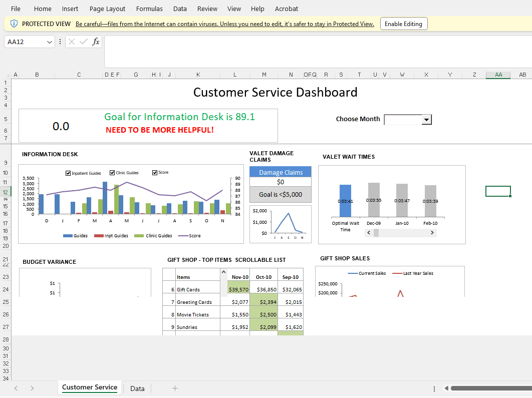Switch to the Data sheet tab

click(x=137, y=388)
